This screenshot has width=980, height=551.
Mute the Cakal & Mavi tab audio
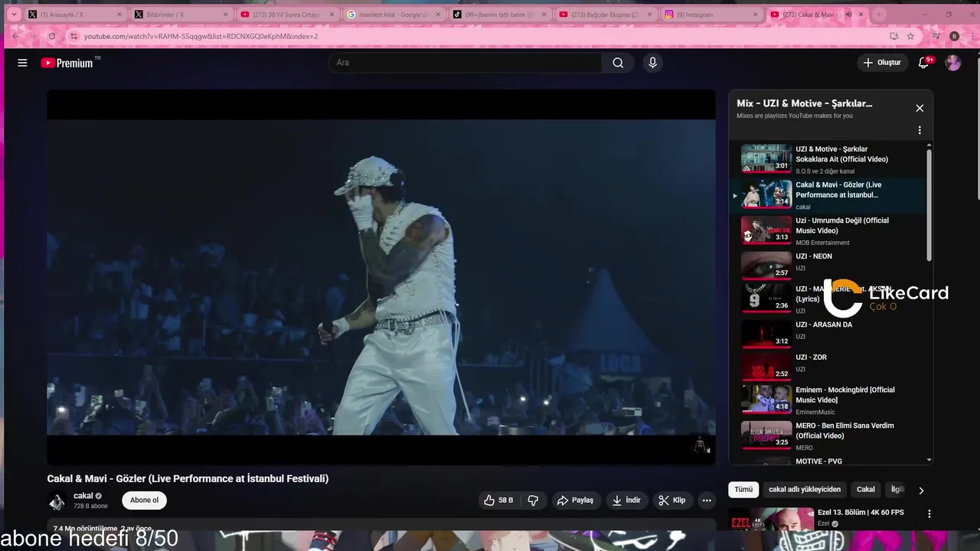click(848, 15)
